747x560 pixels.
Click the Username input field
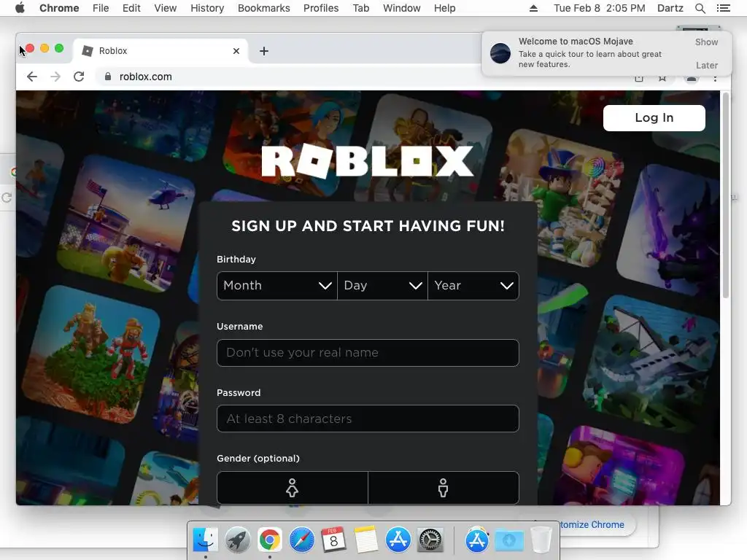point(368,353)
